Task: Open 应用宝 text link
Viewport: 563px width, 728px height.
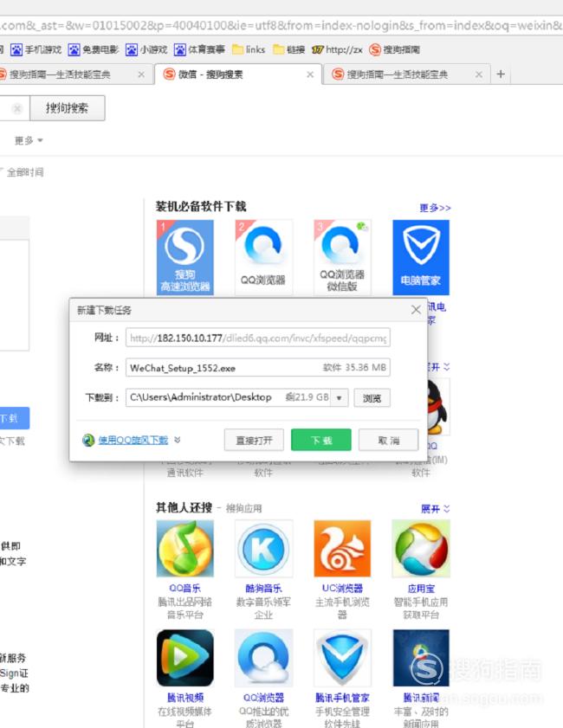Action: click(x=421, y=589)
